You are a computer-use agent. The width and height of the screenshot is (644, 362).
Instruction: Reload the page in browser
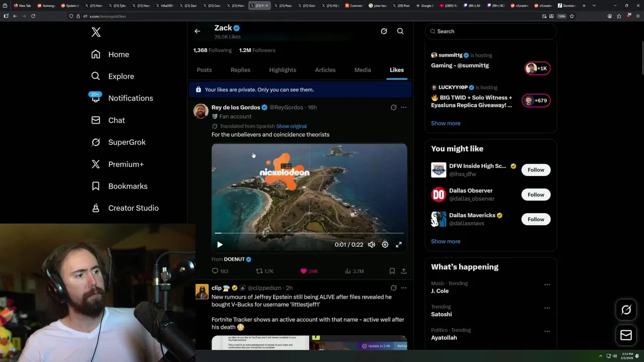pyautogui.click(x=33, y=16)
